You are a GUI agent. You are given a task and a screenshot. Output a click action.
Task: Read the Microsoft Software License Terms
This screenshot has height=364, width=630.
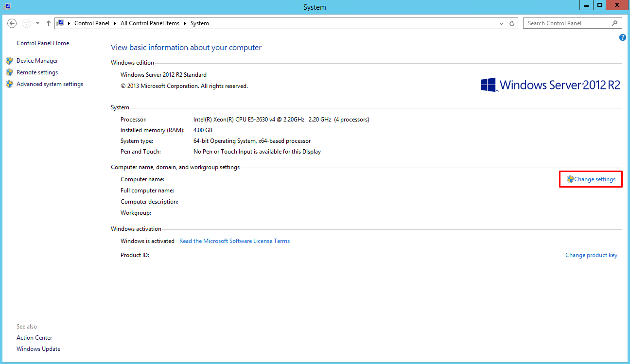pos(234,241)
